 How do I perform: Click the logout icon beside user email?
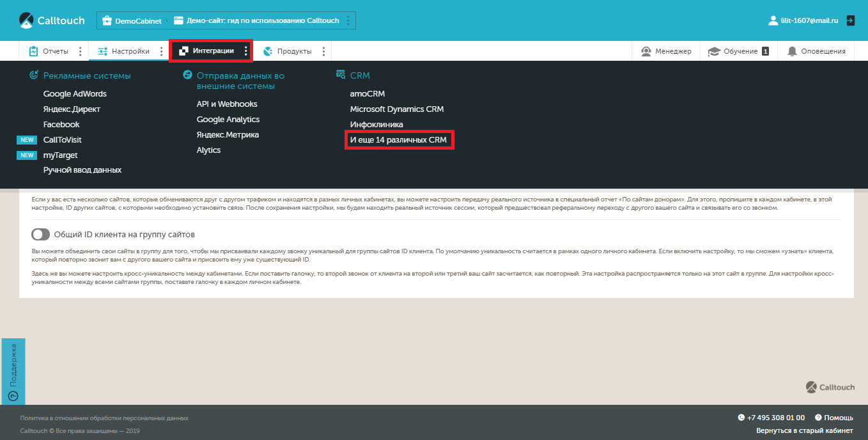click(x=850, y=20)
